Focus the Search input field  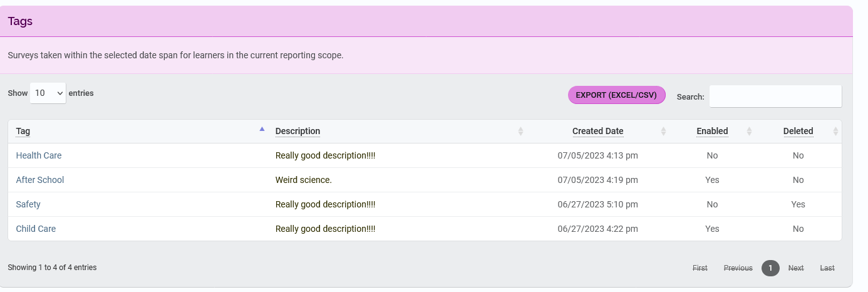(x=775, y=96)
